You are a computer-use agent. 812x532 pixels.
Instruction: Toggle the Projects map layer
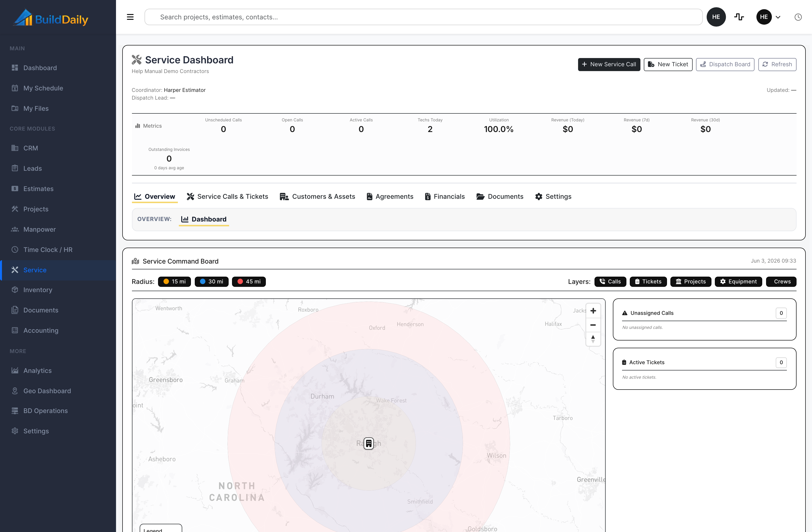click(690, 281)
